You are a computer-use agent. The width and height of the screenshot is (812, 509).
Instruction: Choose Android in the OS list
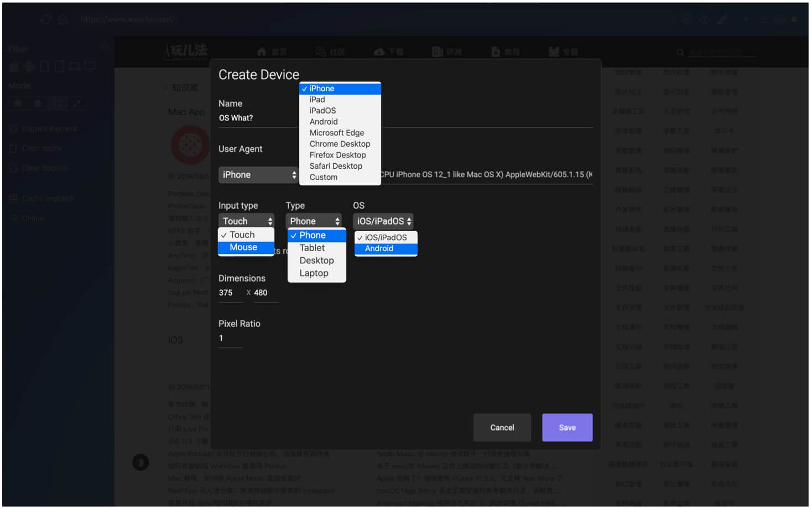click(386, 248)
